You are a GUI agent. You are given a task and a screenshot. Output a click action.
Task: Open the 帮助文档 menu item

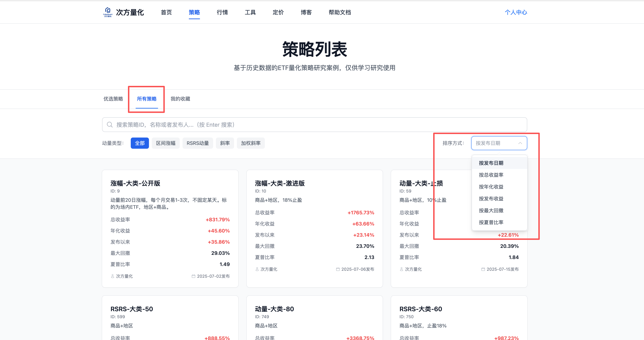pos(339,12)
